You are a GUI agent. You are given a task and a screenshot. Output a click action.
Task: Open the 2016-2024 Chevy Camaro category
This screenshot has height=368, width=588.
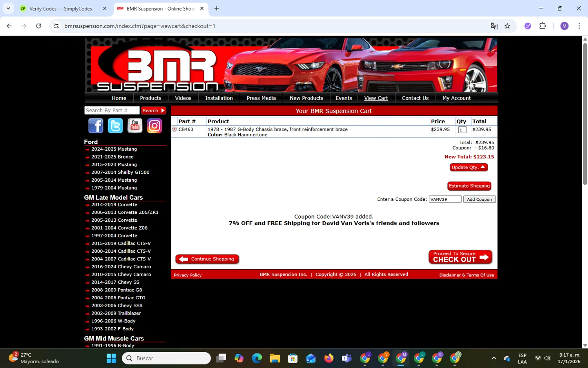tap(121, 267)
